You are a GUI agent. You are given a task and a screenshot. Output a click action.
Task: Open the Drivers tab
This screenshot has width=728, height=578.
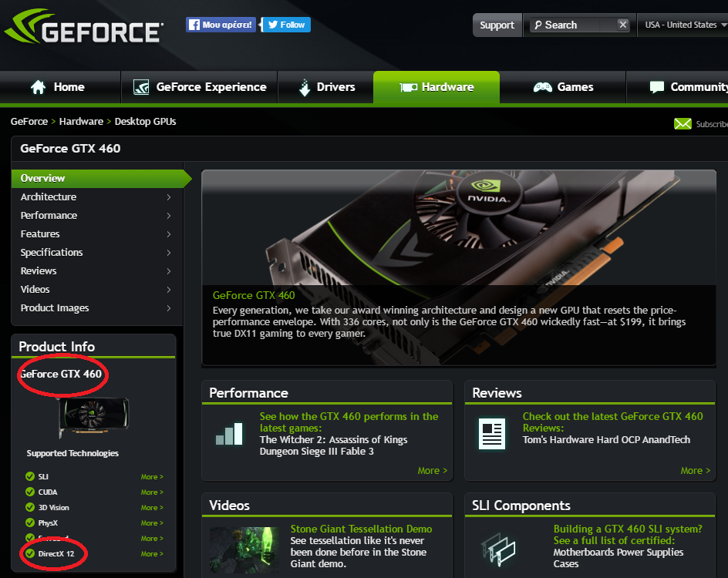point(325,87)
